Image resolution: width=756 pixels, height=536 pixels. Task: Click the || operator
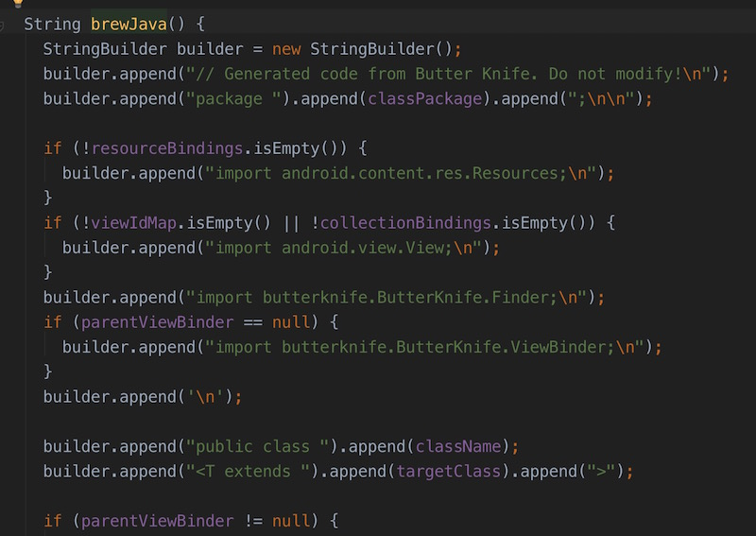tap(291, 223)
